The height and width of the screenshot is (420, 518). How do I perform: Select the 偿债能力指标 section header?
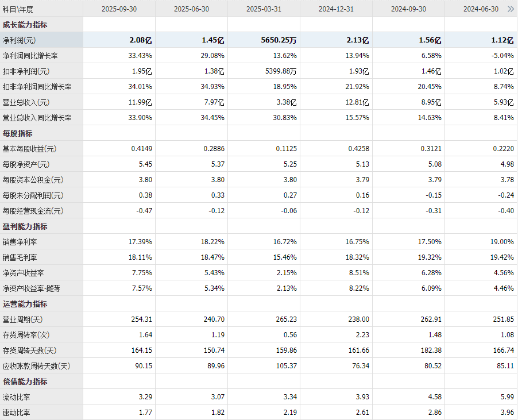pyautogui.click(x=25, y=382)
